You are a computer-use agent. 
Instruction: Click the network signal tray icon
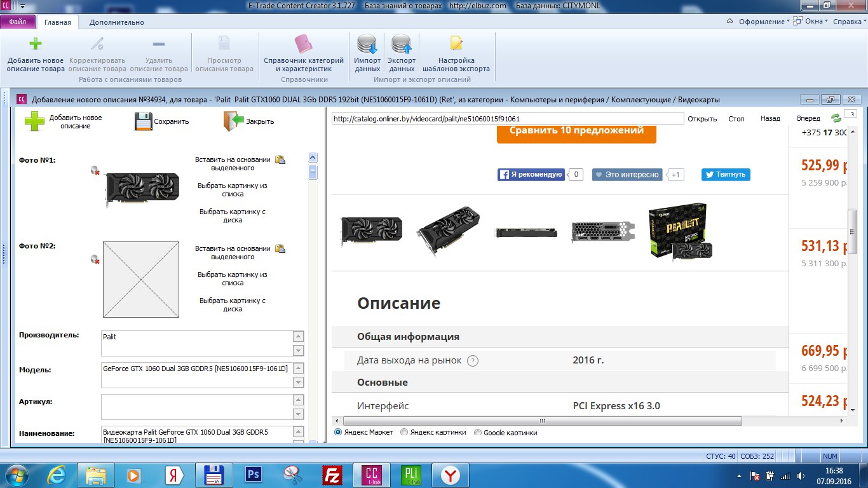click(x=785, y=476)
